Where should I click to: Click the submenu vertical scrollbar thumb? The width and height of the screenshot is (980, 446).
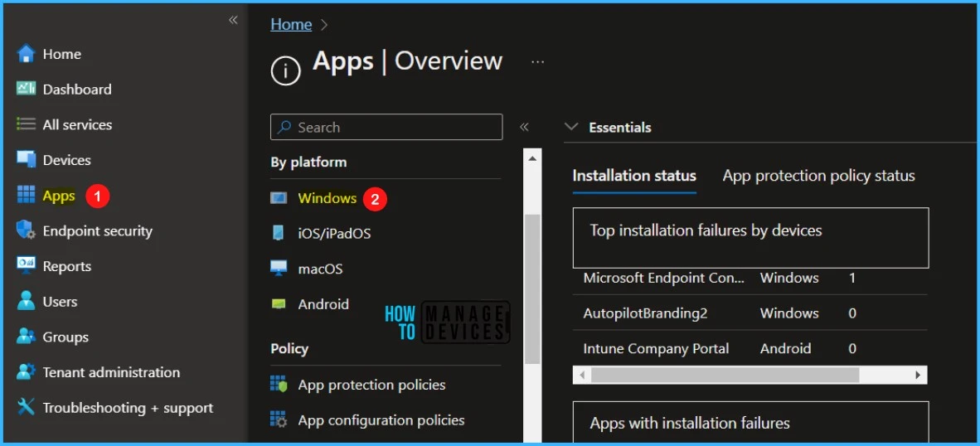pos(532,288)
